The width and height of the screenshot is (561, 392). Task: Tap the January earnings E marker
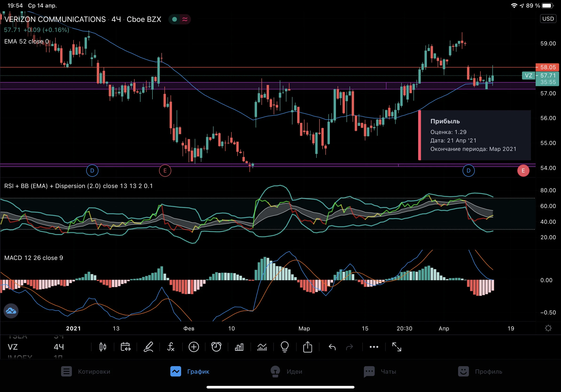click(165, 171)
